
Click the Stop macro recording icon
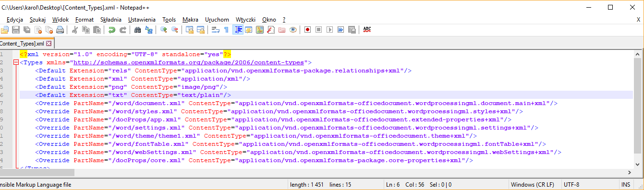coord(318,30)
